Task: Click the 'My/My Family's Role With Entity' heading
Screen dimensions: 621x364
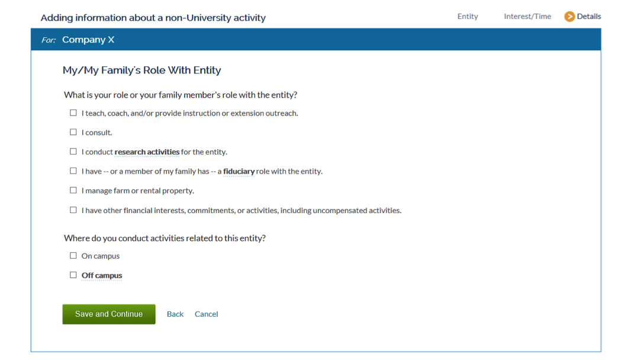Action: pyautogui.click(x=142, y=70)
